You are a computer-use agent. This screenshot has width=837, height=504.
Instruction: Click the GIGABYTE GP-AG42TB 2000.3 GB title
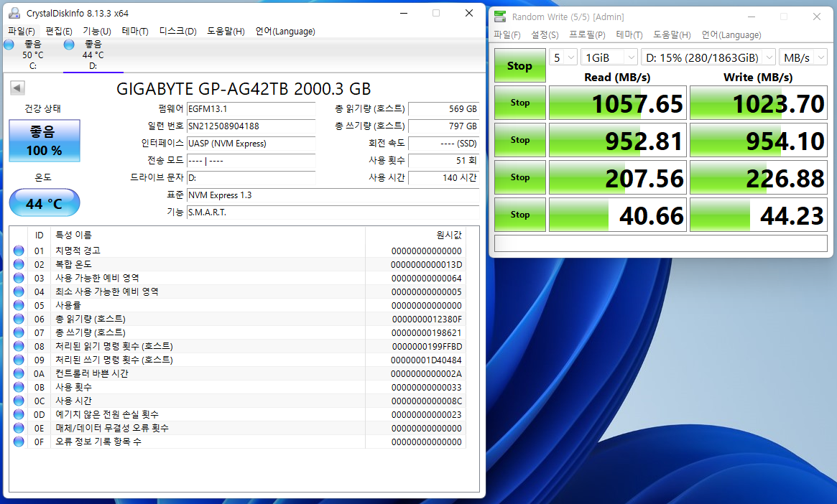[244, 88]
